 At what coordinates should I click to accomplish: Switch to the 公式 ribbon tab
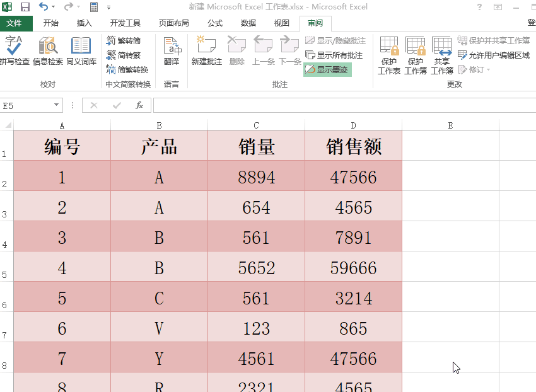(214, 23)
